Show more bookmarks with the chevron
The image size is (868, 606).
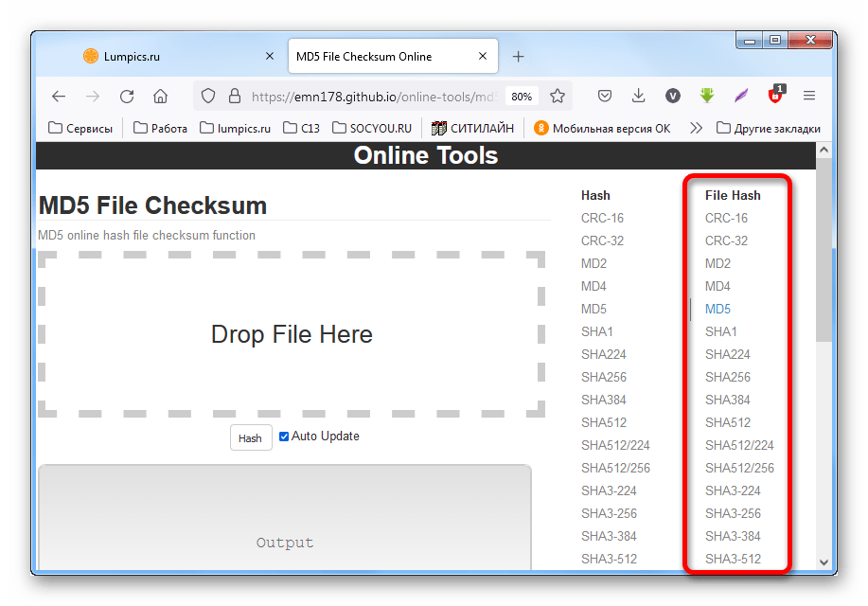pyautogui.click(x=697, y=128)
